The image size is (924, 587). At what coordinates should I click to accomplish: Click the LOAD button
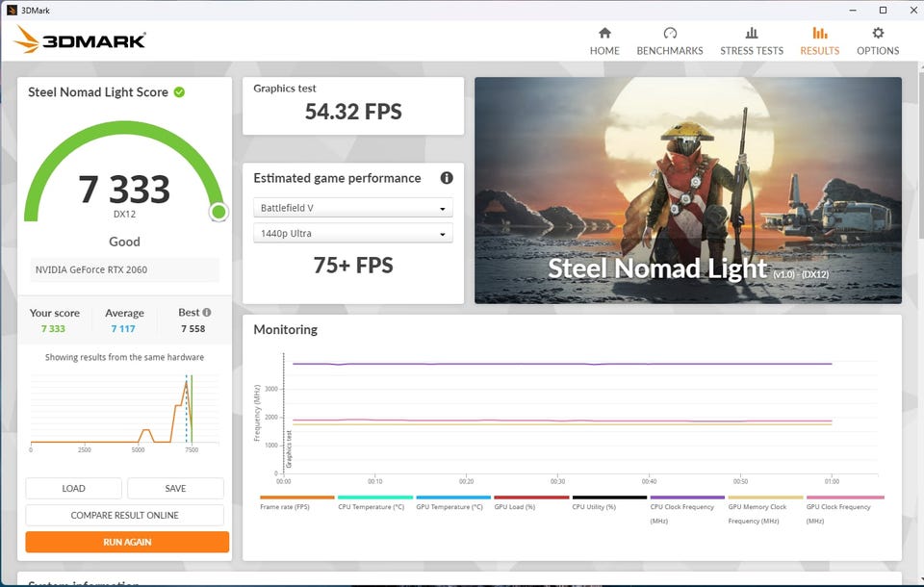coord(74,488)
